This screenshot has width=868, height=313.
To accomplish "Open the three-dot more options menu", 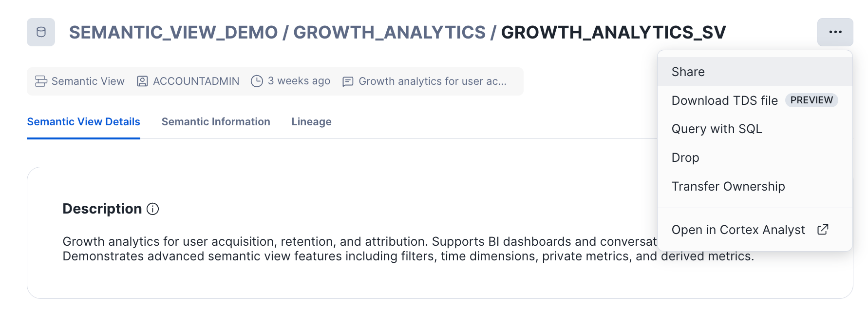I will (835, 32).
